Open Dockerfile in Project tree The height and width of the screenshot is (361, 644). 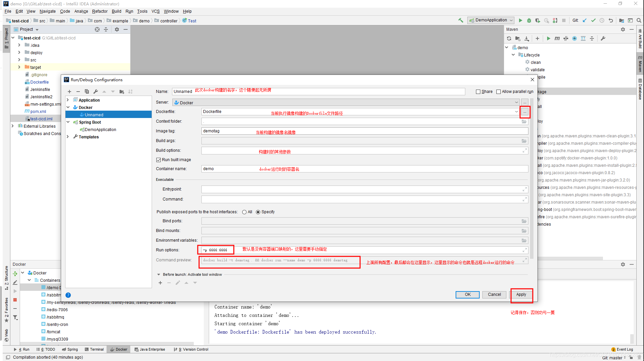click(39, 82)
